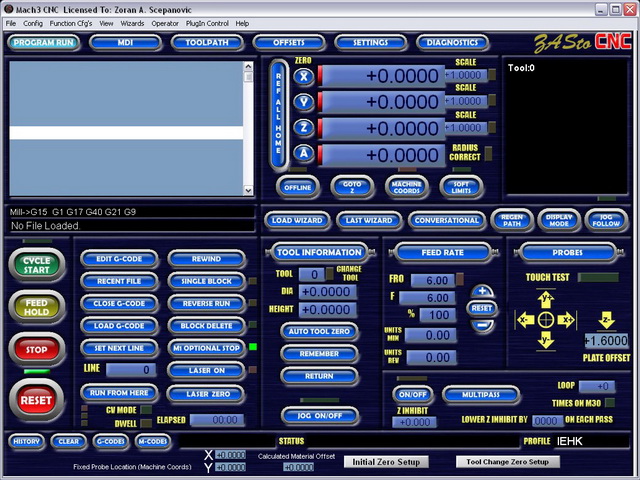The width and height of the screenshot is (640, 480).
Task: Click the probe Z- down arrow
Action: pyautogui.click(x=607, y=320)
